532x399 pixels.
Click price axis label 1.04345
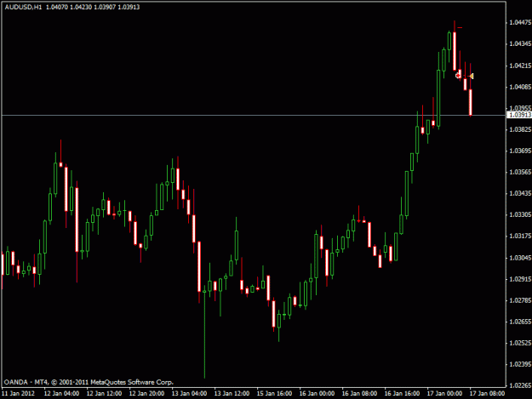[x=520, y=43]
